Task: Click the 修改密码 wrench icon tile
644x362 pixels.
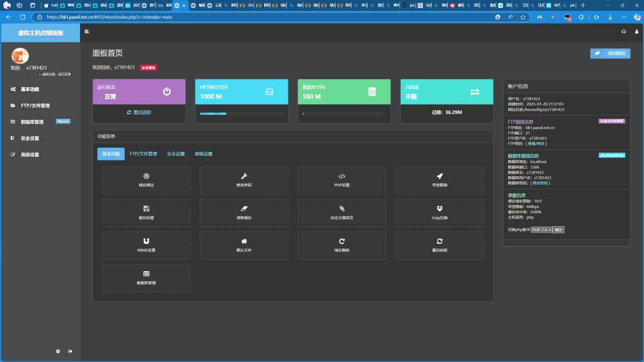Action: pos(244,180)
